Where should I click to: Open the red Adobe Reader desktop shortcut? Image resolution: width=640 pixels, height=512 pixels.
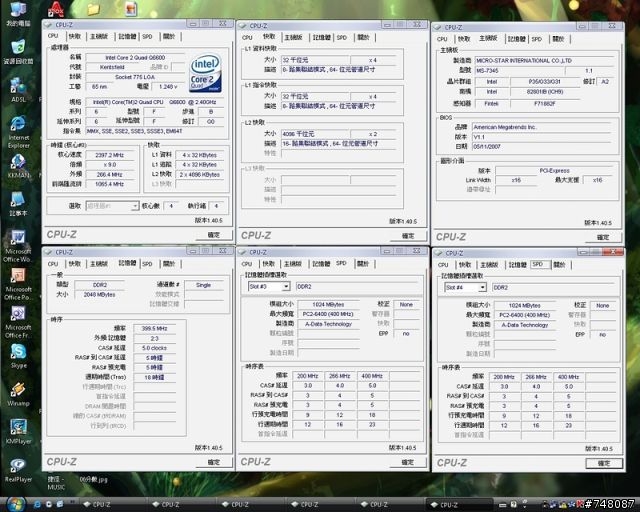[56, 9]
